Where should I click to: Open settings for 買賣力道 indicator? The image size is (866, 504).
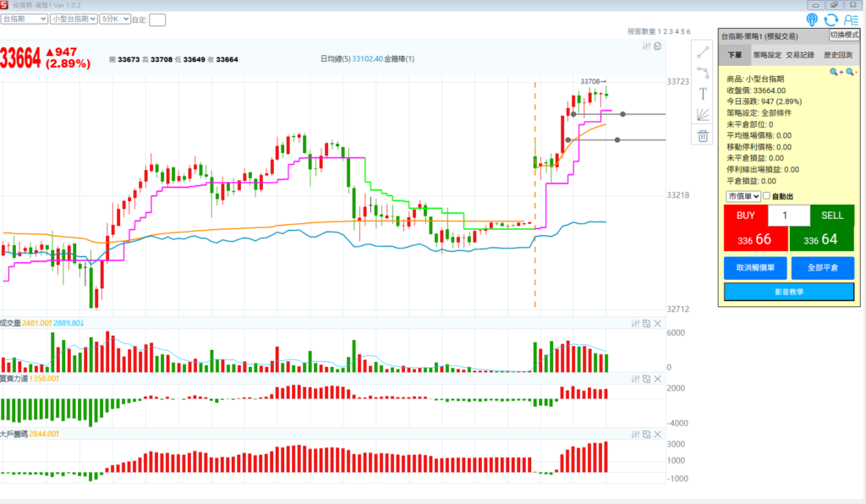(635, 379)
